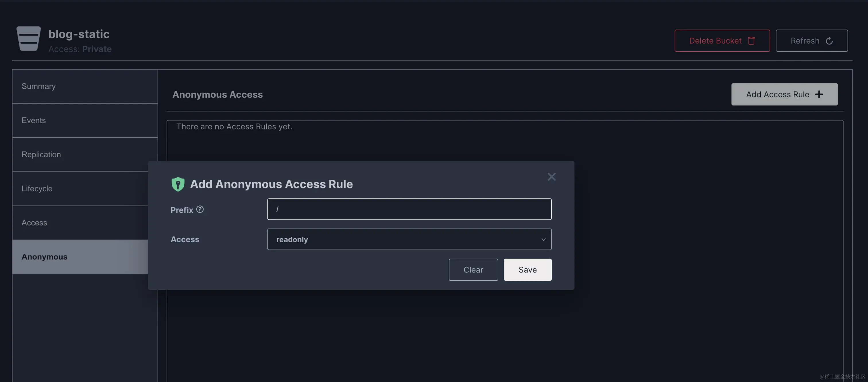Close the Add Anonymous Access Rule dialog
Viewport: 868px width, 382px height.
tap(552, 177)
